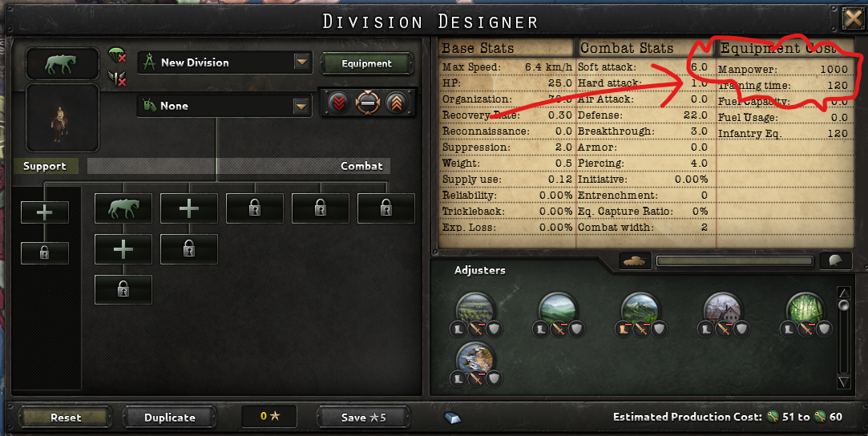868x436 pixels.
Task: Expand the None role dropdown
Action: click(301, 106)
